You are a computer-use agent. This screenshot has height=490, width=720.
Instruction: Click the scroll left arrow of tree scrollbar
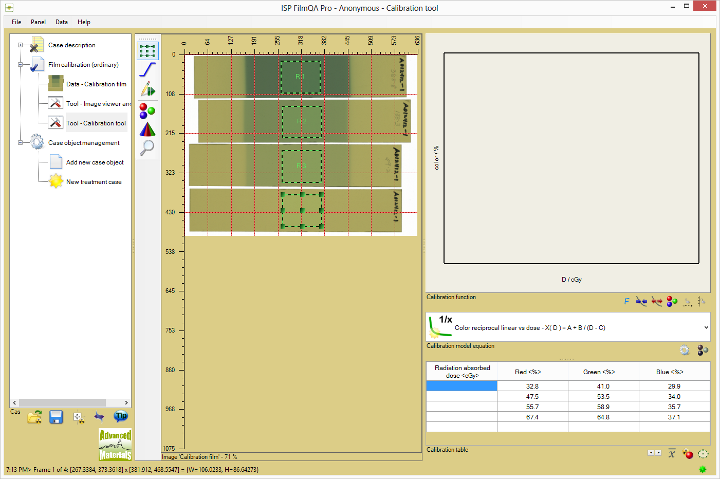tap(15, 403)
